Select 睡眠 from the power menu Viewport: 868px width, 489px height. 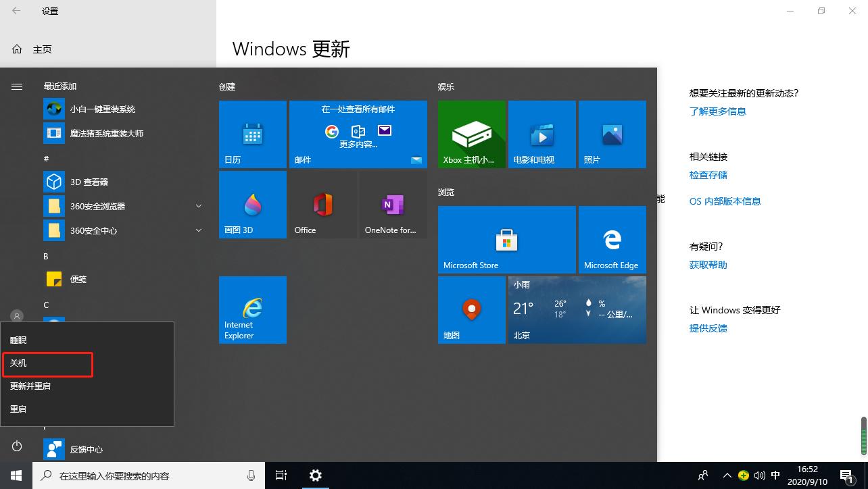18,340
